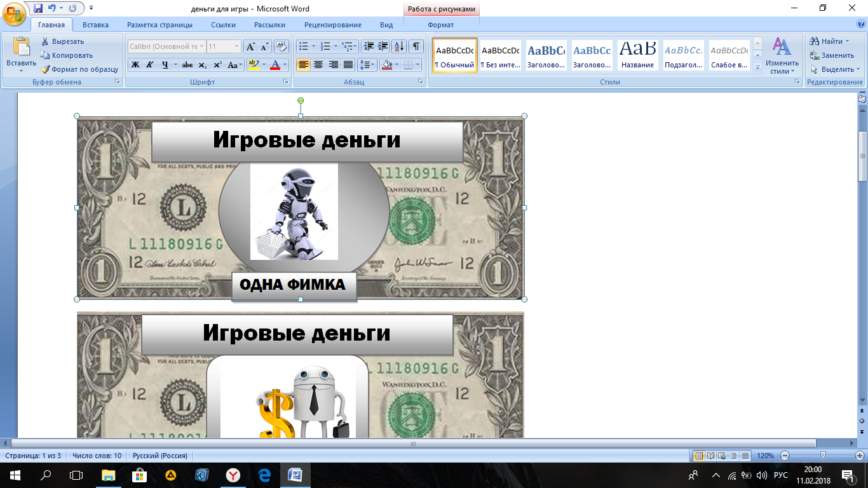Apply the Название style
Viewport: 868px width, 488px height.
(x=638, y=55)
